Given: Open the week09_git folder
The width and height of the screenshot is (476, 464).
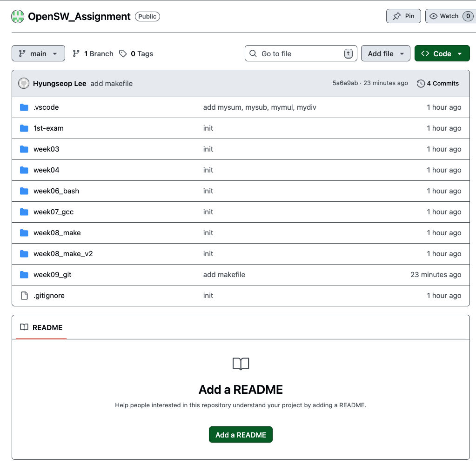Looking at the screenshot, I should [x=52, y=275].
